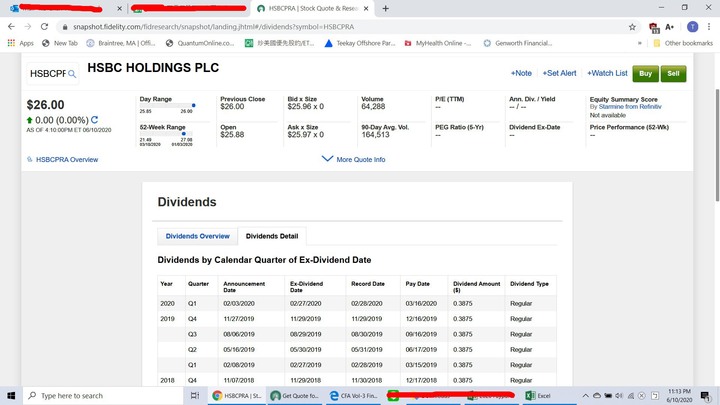Image resolution: width=720 pixels, height=405 pixels.
Task: Close the HSBCPRA Stock Quote tab
Action: [x=366, y=8]
